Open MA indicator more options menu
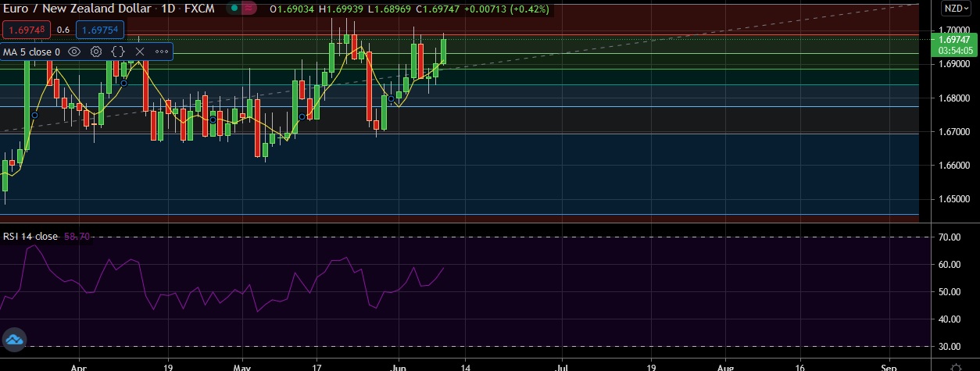 tap(162, 52)
